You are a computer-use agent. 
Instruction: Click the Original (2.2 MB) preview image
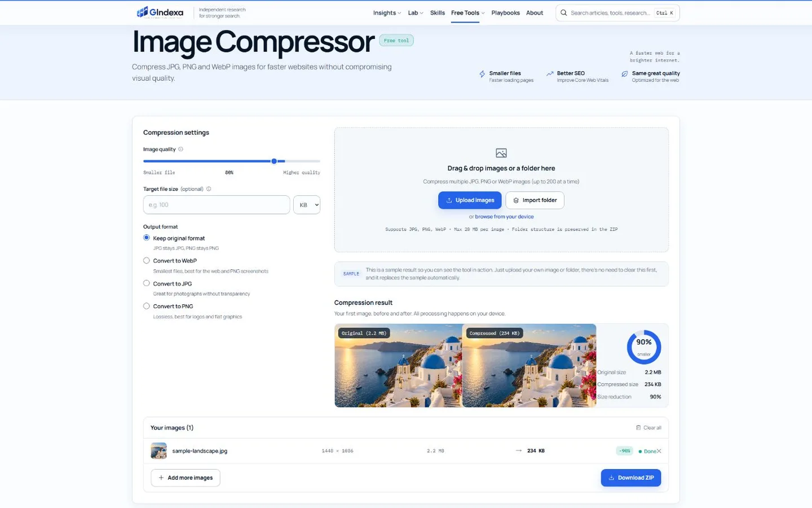tap(398, 365)
